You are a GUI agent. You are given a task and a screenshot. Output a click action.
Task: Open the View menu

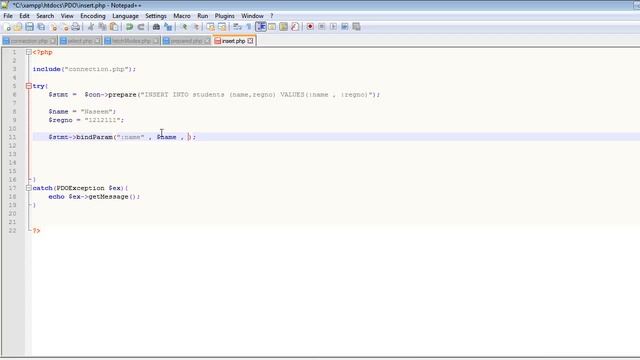click(67, 16)
